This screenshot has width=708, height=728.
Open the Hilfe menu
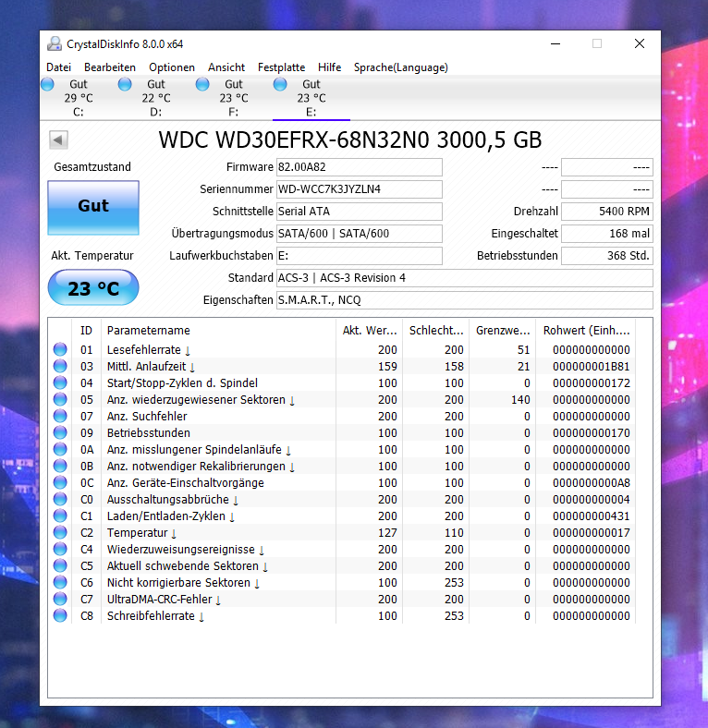329,67
